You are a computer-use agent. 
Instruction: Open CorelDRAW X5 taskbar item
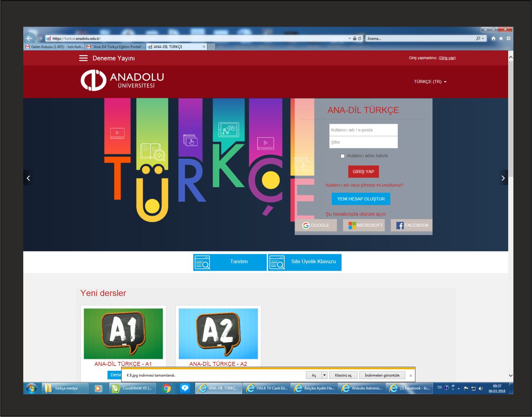point(132,388)
